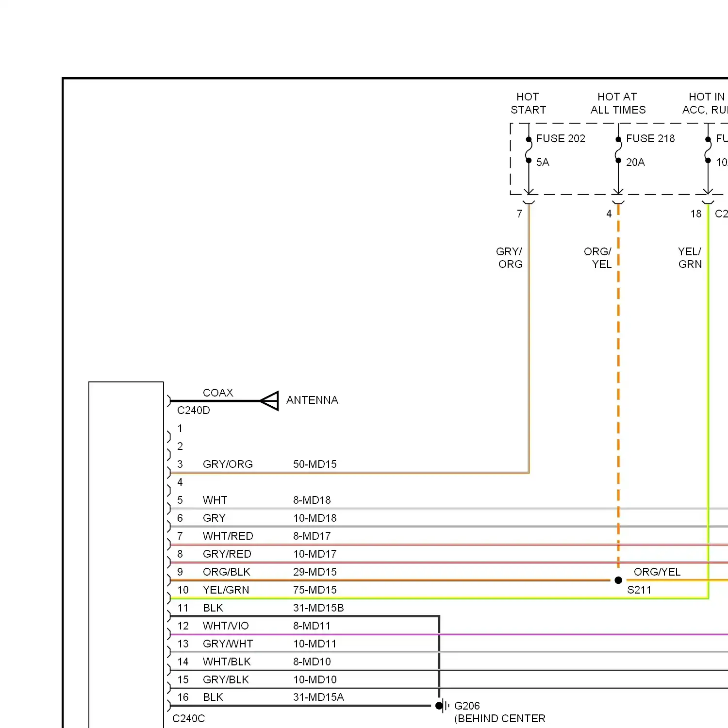The image size is (728, 728).
Task: Click the vertical YEL/GRN wire label
Action: point(690,258)
